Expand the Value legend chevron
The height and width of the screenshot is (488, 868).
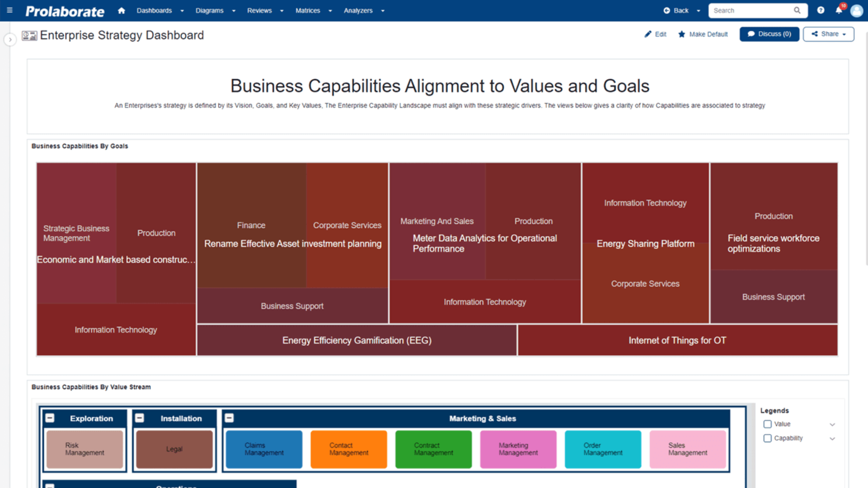pyautogui.click(x=832, y=424)
